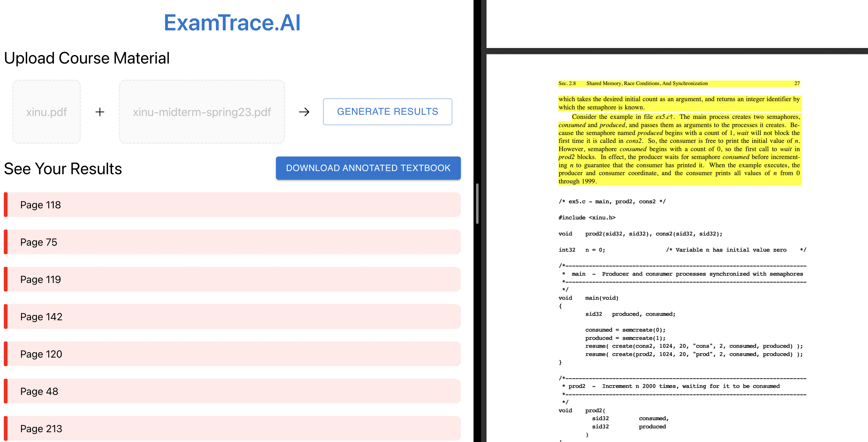Expand the Page 120 result item
868x442 pixels.
click(232, 354)
